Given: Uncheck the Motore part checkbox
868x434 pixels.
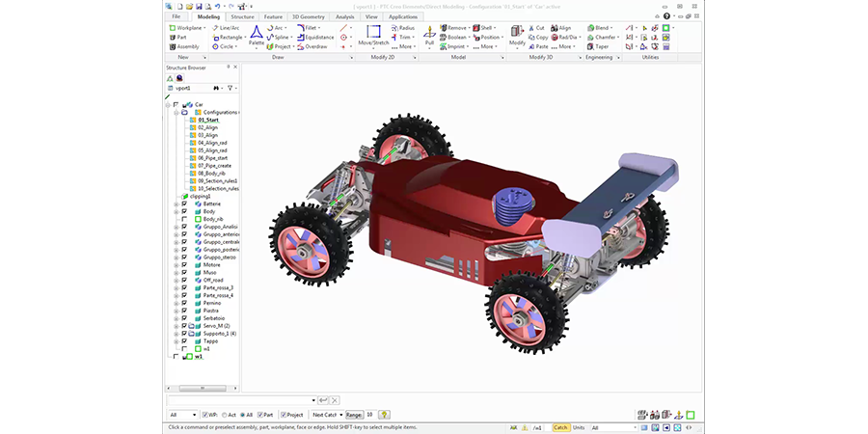Looking at the screenshot, I should click(x=184, y=264).
